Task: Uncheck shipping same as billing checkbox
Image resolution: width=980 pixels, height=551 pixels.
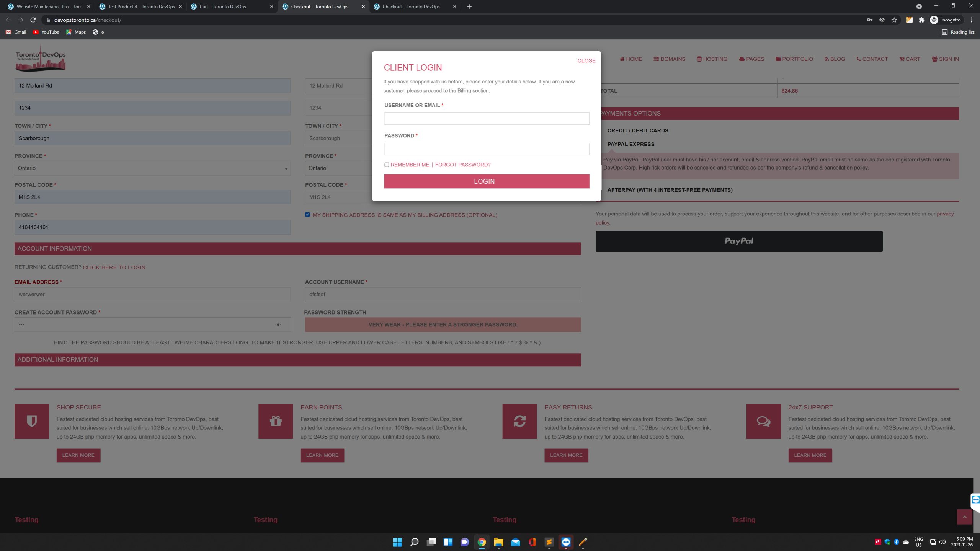Action: point(307,215)
